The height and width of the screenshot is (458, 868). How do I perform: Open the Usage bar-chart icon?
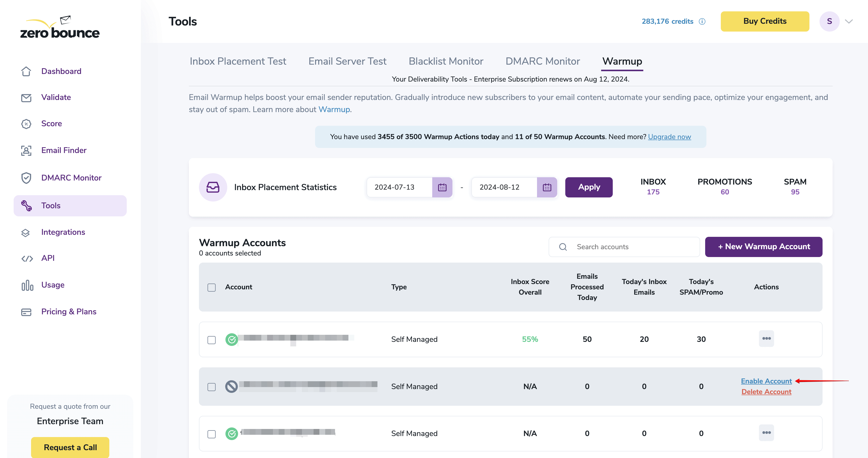[27, 285]
